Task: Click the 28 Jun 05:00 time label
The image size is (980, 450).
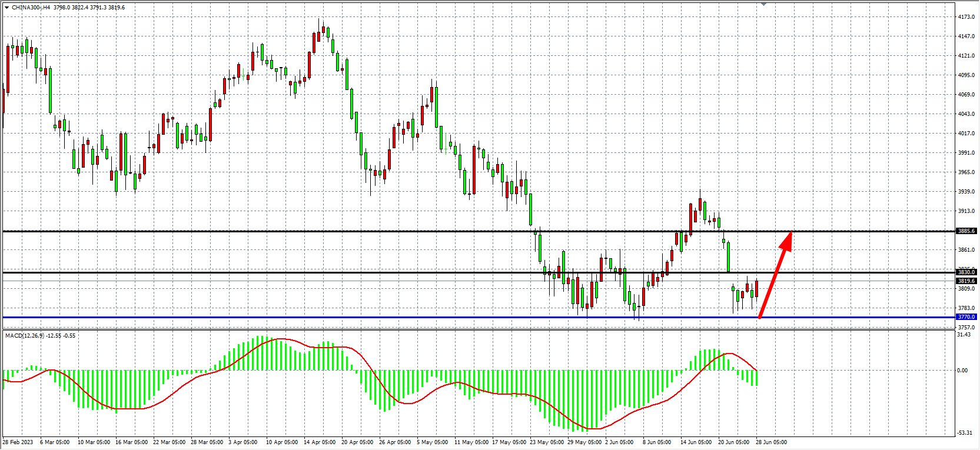Action: tap(771, 442)
